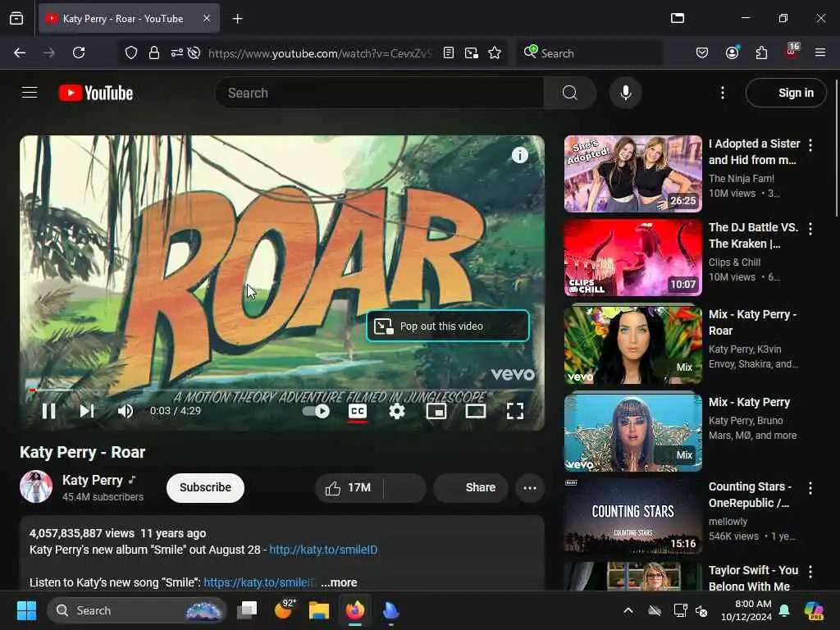This screenshot has height=630, width=840.
Task: Pause the video with the pause button
Action: [x=48, y=411]
